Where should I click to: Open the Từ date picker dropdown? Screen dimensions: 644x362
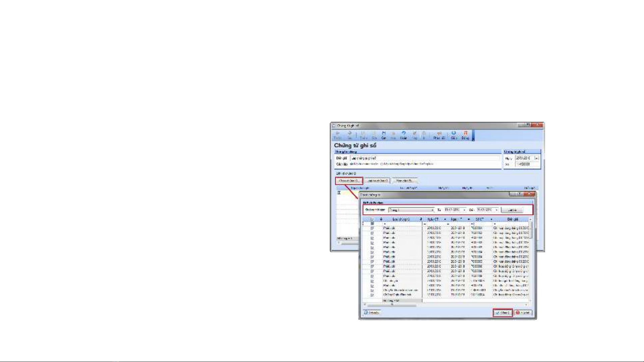(464, 210)
